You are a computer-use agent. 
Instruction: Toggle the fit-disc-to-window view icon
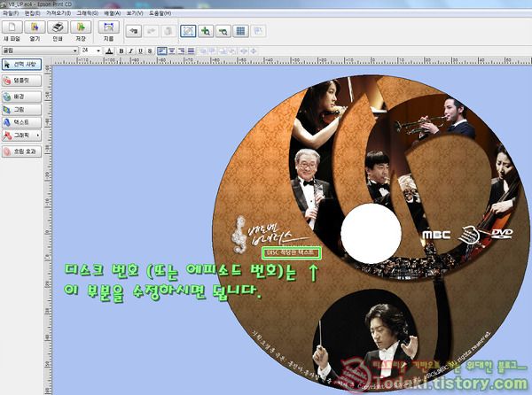click(188, 31)
